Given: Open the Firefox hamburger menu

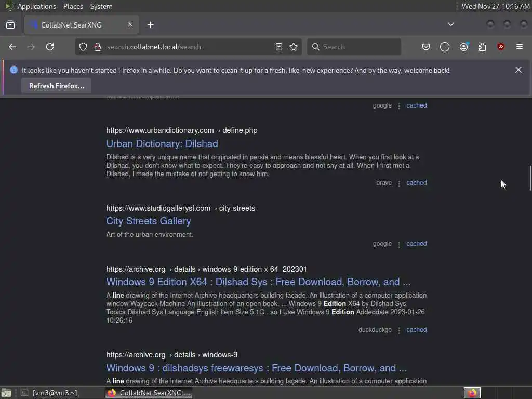Looking at the screenshot, I should (520, 47).
